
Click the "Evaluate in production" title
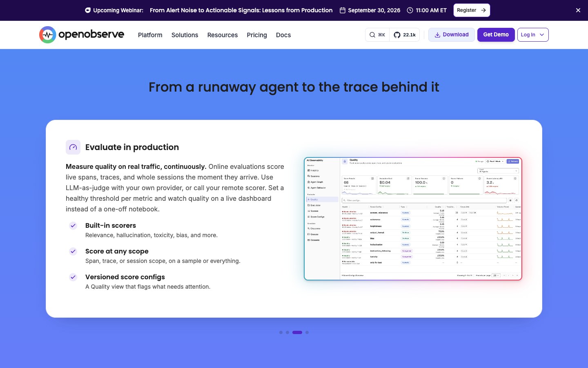click(132, 147)
